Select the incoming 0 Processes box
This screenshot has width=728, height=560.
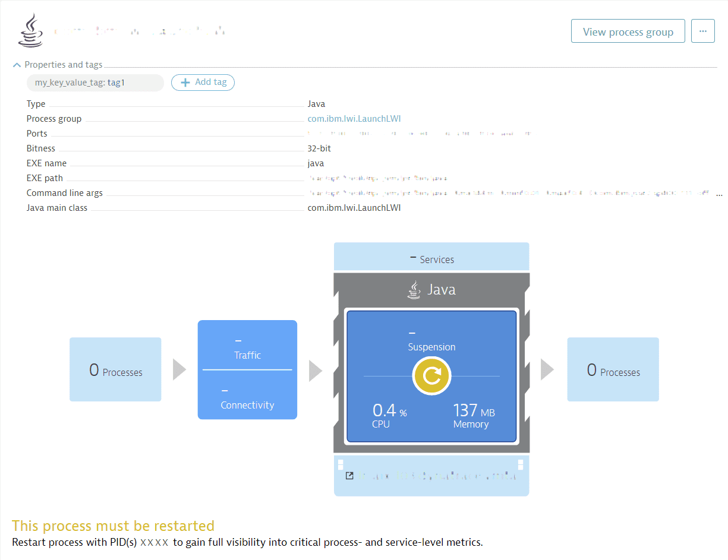(115, 369)
